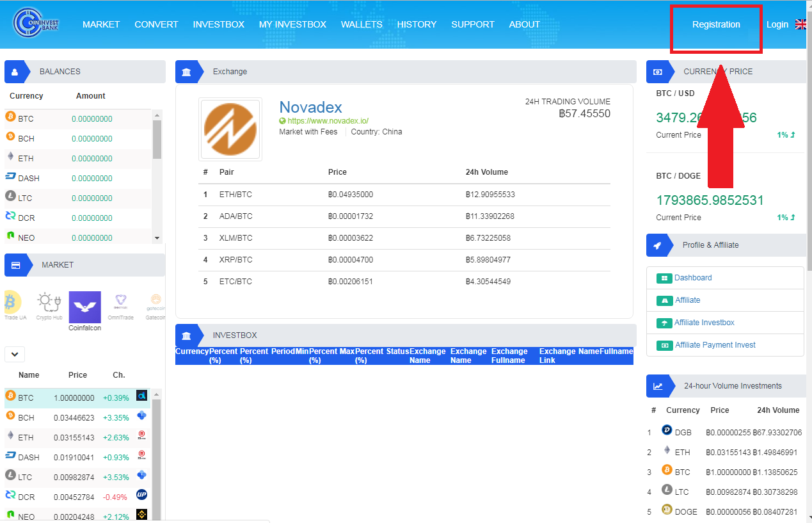The width and height of the screenshot is (812, 523).
Task: Go to the CONVERT page
Action: 156,24
